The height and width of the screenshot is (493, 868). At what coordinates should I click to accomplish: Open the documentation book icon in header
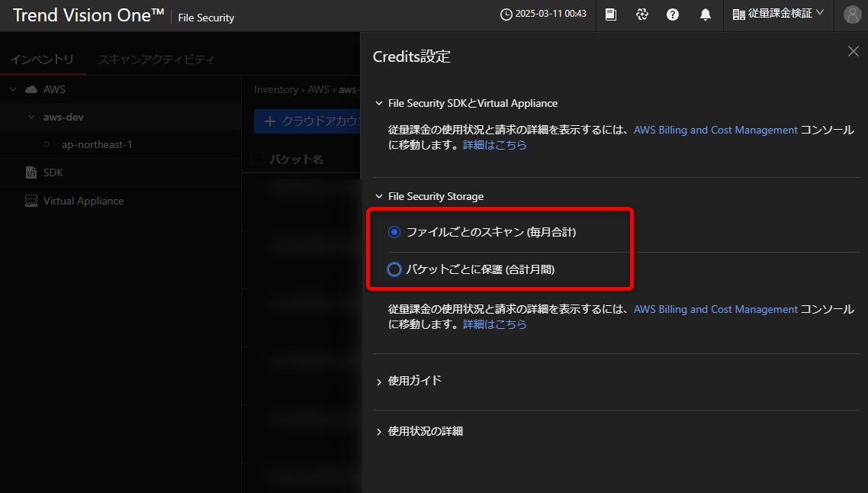click(611, 14)
